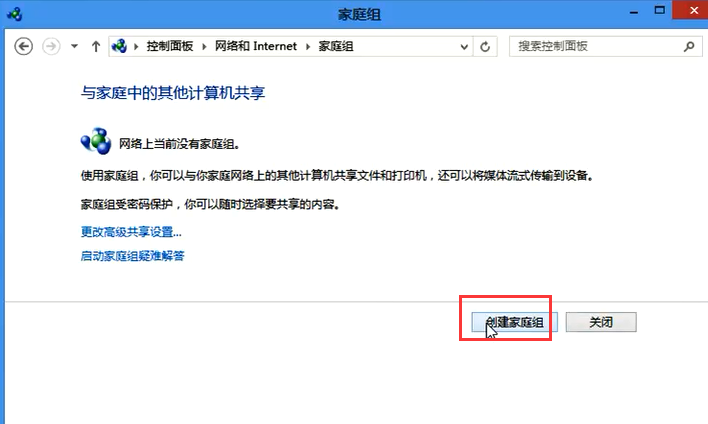Image resolution: width=708 pixels, height=424 pixels.
Task: Expand the arrow after 网络和 Internet
Action: pyautogui.click(x=308, y=46)
